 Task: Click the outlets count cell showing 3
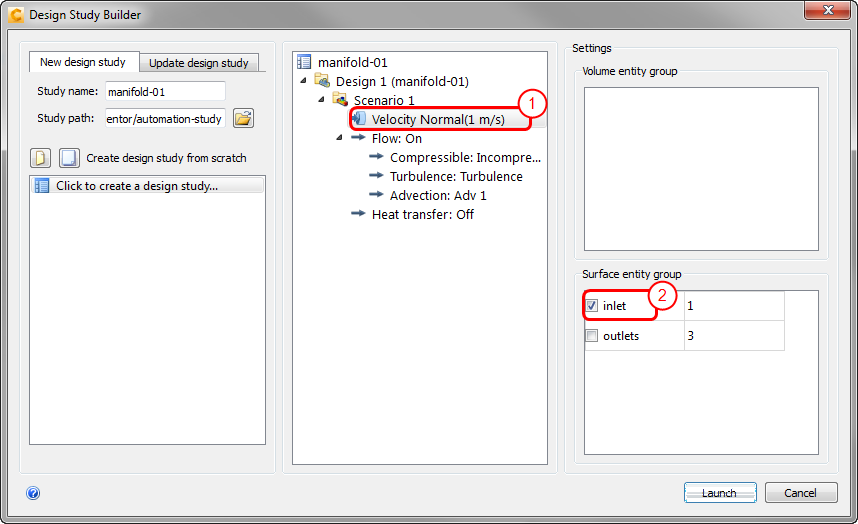click(734, 335)
